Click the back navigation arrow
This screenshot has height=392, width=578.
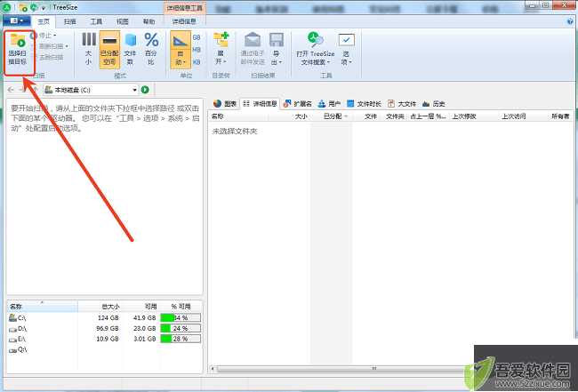coord(11,90)
